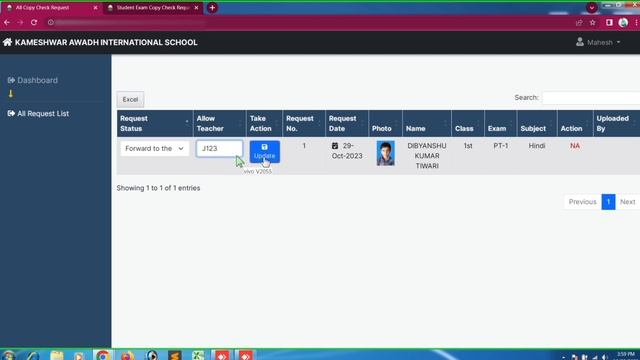Close the Student Exam Copy Check tab
This screenshot has height=360, width=640.
[196, 8]
